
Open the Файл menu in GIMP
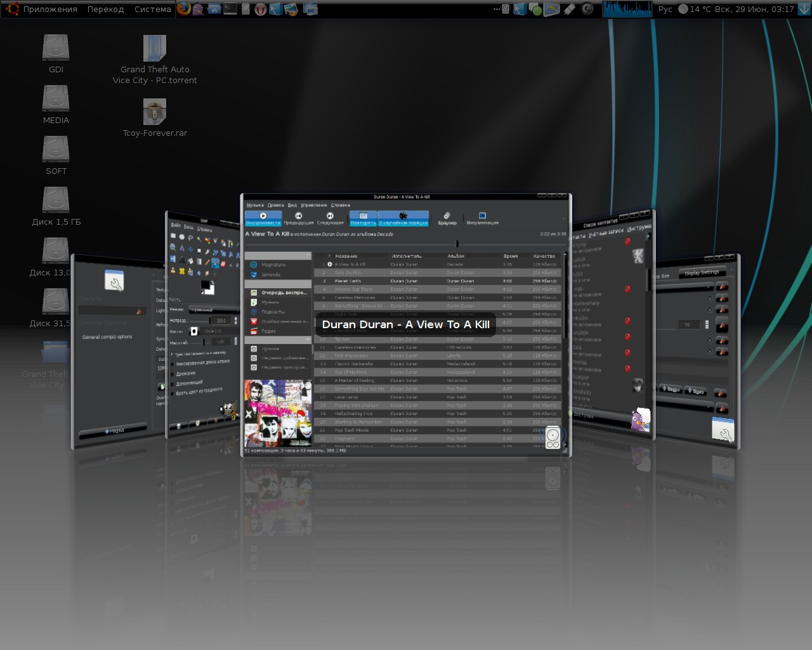[x=175, y=225]
